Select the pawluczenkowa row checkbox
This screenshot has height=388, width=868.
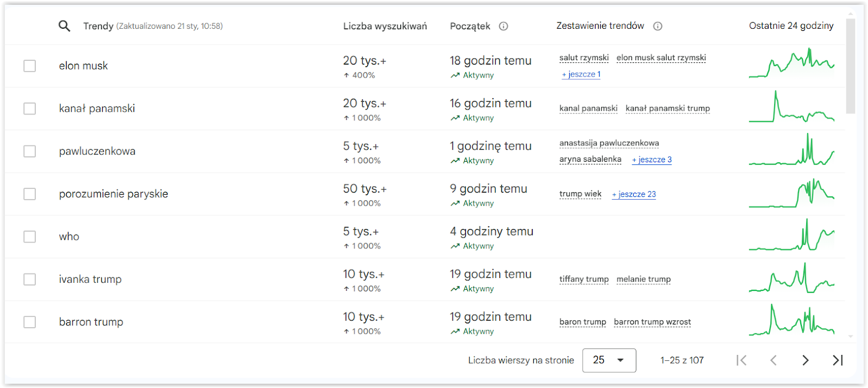[x=30, y=151]
